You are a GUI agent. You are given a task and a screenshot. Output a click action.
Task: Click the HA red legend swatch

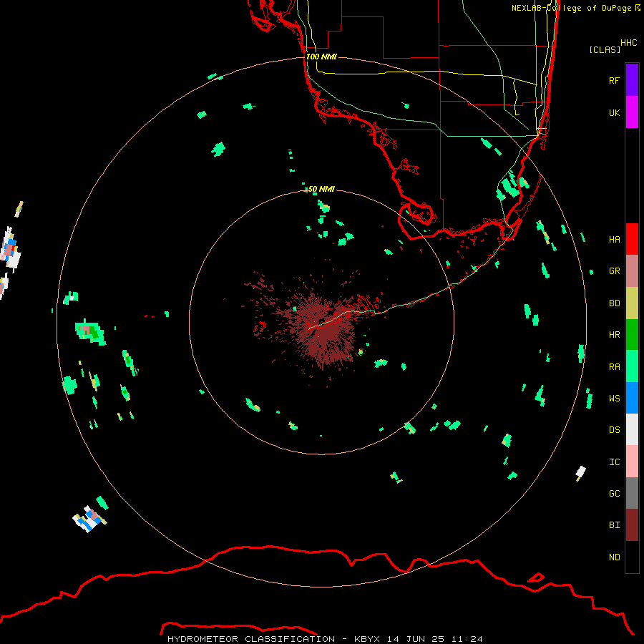tap(632, 239)
